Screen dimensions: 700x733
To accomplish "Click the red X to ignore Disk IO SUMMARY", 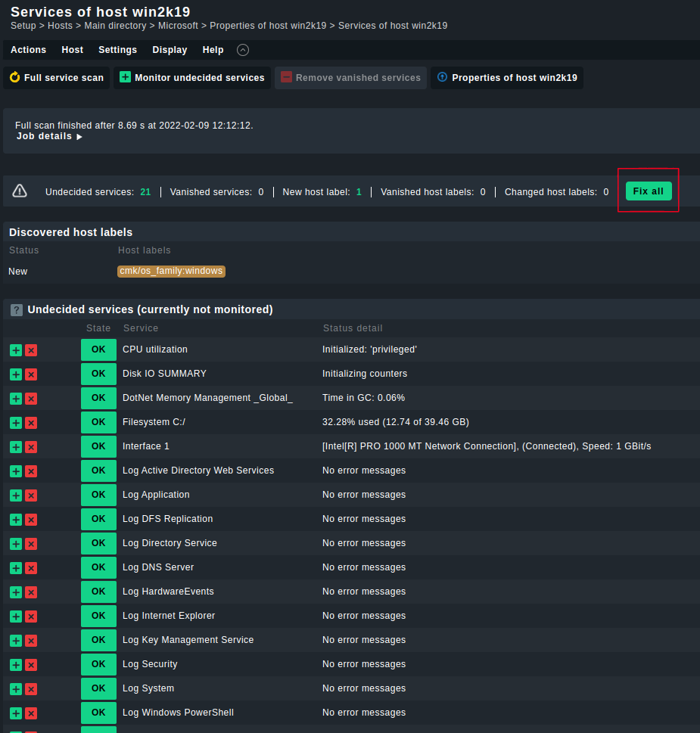I will pyautogui.click(x=31, y=374).
